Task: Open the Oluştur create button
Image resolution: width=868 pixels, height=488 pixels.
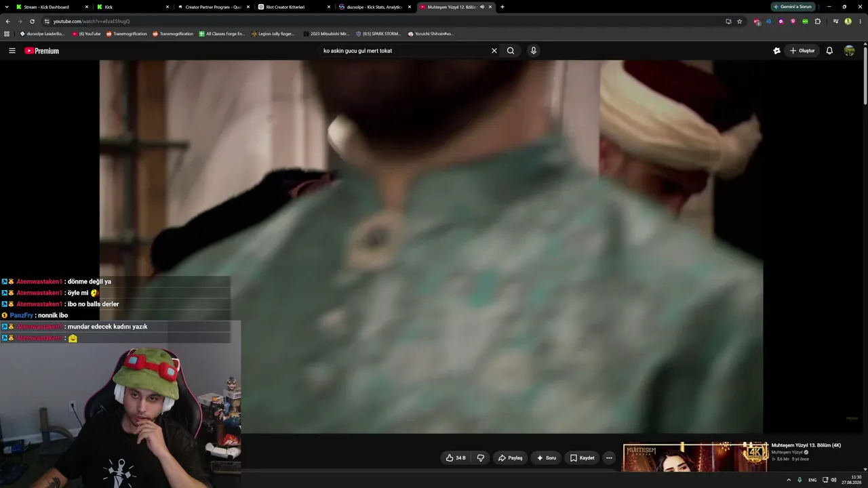Action: 802,51
